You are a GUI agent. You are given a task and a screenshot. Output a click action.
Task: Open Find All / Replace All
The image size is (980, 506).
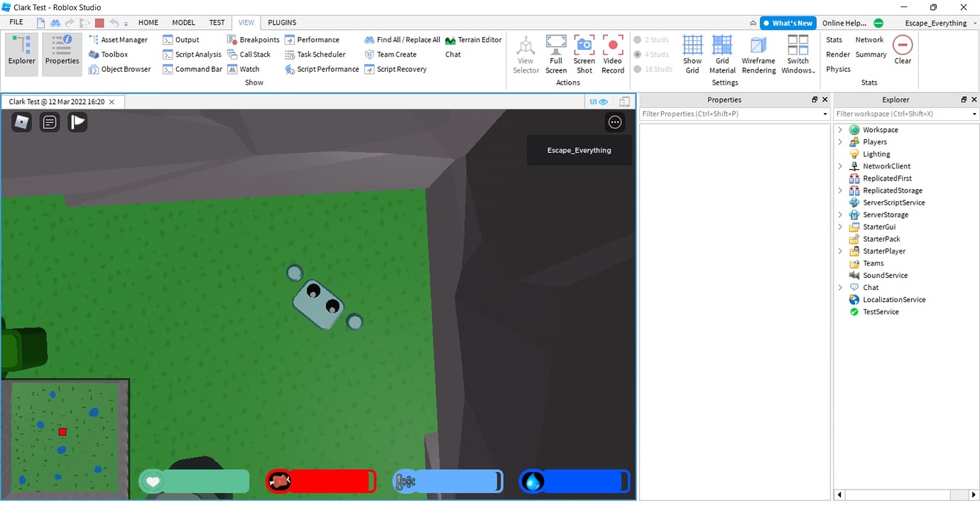(x=402, y=40)
